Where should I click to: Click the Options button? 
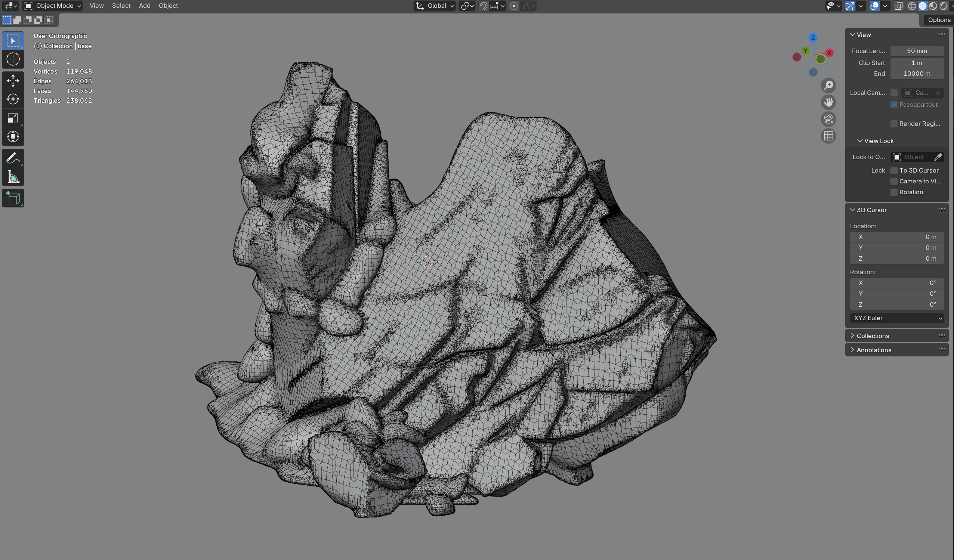pyautogui.click(x=938, y=20)
